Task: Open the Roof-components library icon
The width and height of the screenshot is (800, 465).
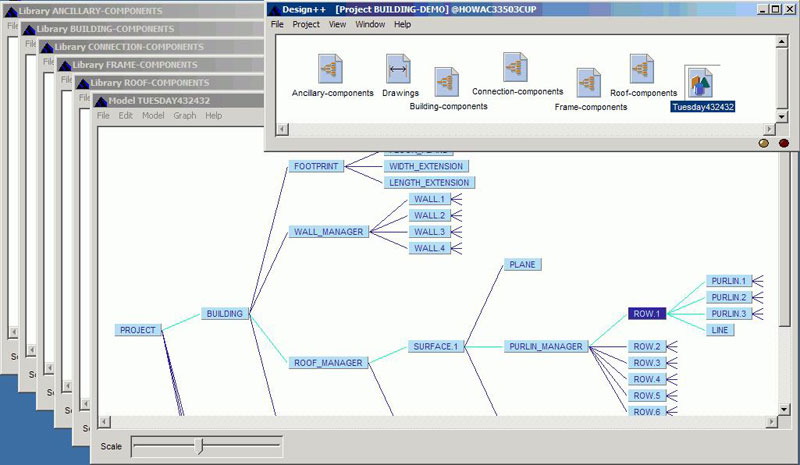Action: point(642,69)
